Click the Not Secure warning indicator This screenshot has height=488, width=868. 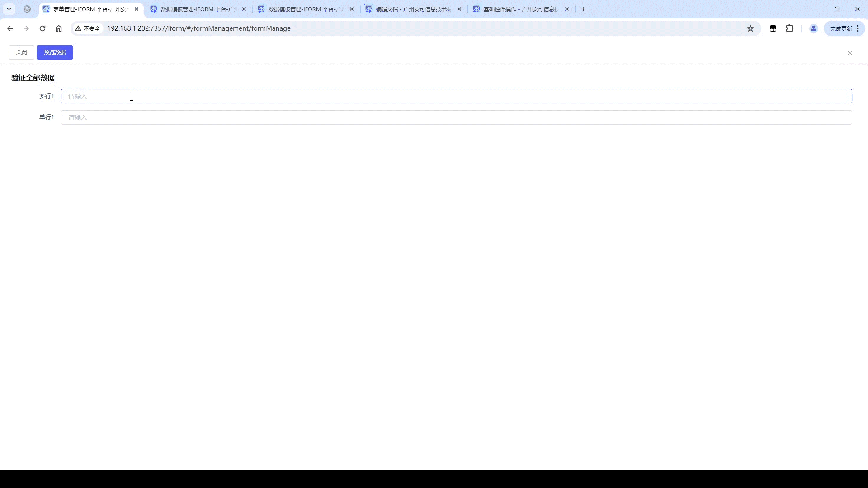coord(88,28)
